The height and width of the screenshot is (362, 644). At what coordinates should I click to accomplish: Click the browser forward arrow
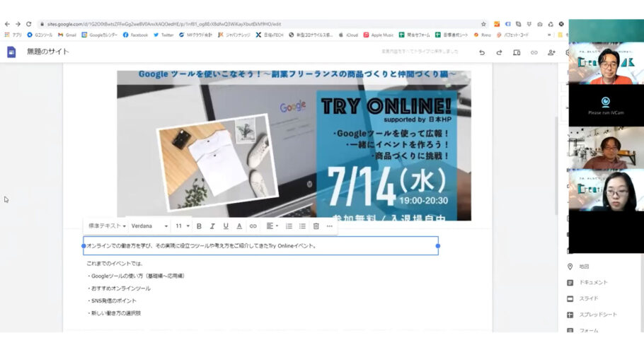click(18, 24)
